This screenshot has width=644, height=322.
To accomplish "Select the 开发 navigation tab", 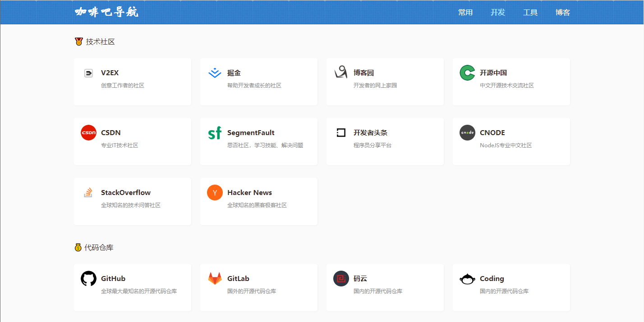I will tap(498, 12).
